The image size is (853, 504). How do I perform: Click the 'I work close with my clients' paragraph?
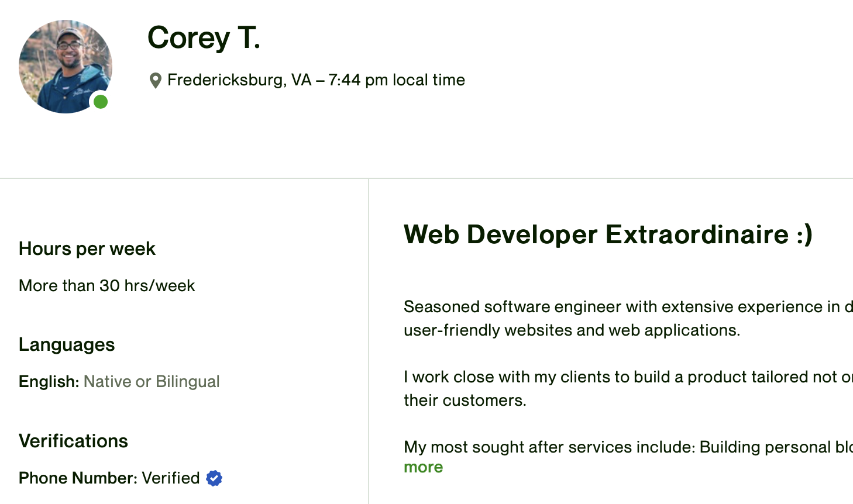[x=628, y=388]
